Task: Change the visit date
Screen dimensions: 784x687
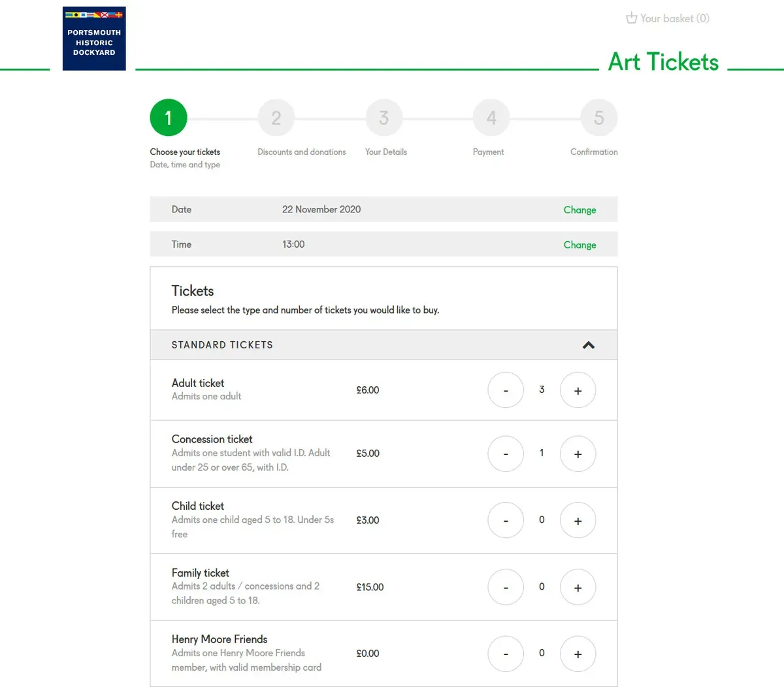Action: click(580, 209)
